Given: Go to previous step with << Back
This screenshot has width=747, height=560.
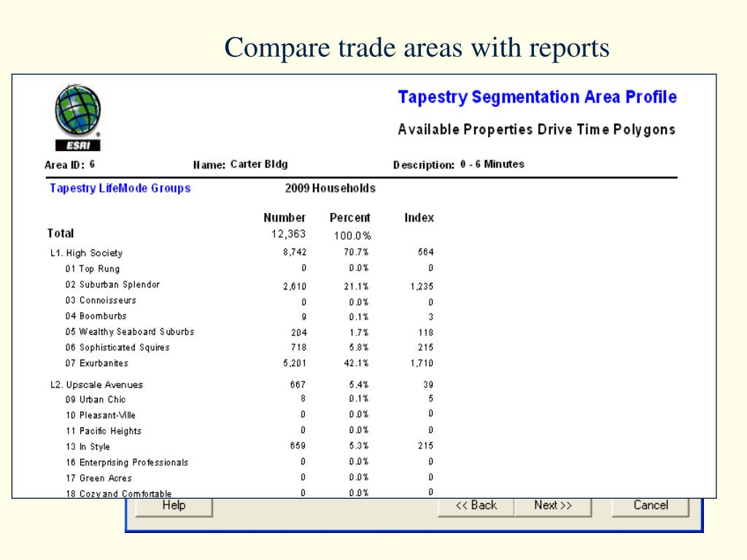Looking at the screenshot, I should coord(476,507).
